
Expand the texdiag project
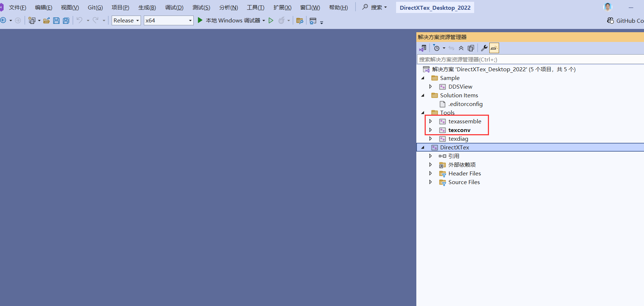click(x=430, y=139)
